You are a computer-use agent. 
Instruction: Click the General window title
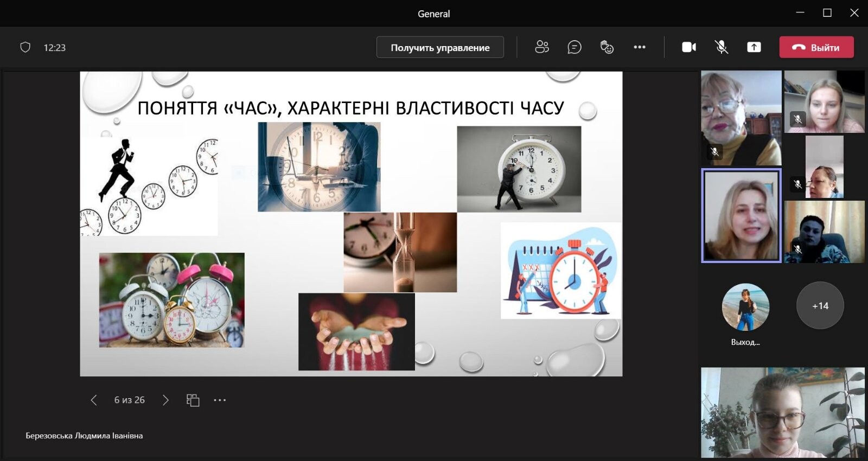coord(434,14)
